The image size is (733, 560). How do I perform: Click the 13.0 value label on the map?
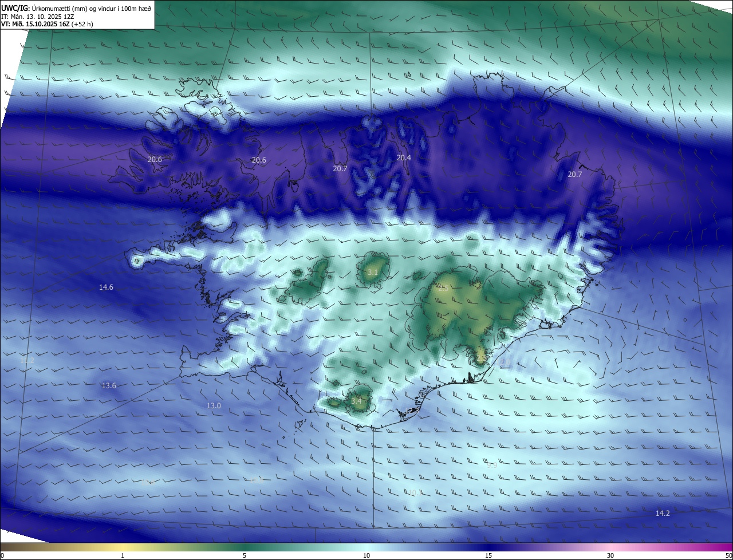point(214,405)
